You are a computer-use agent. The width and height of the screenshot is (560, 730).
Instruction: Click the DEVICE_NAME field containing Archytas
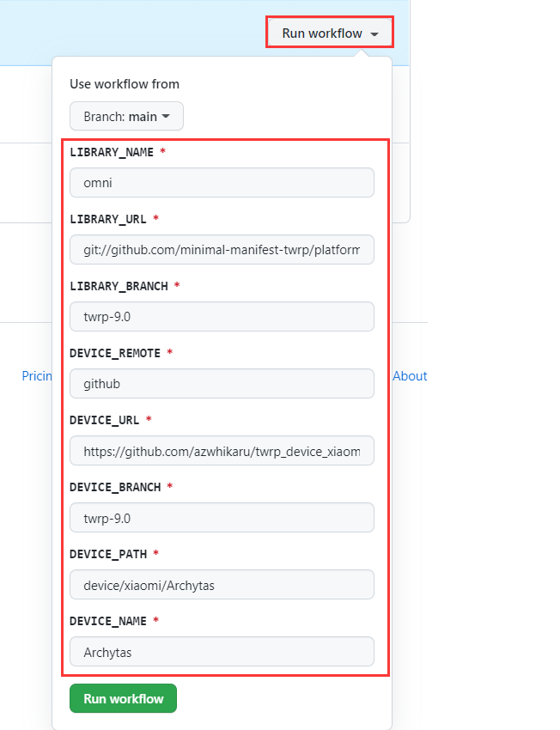[x=222, y=652]
